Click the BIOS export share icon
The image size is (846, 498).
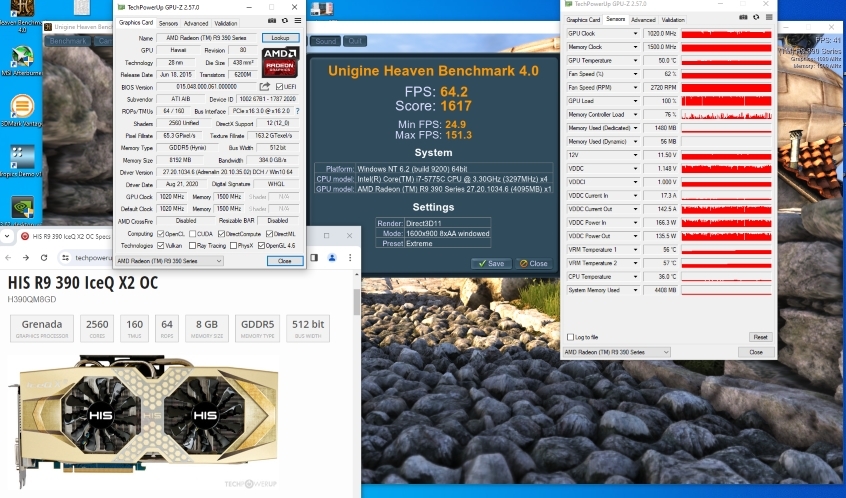pos(264,86)
